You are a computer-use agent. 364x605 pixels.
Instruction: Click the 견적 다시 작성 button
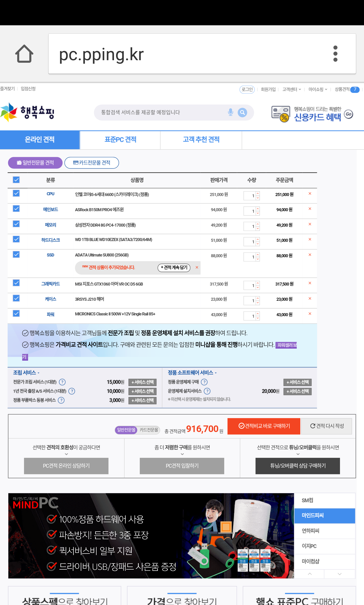point(327,426)
